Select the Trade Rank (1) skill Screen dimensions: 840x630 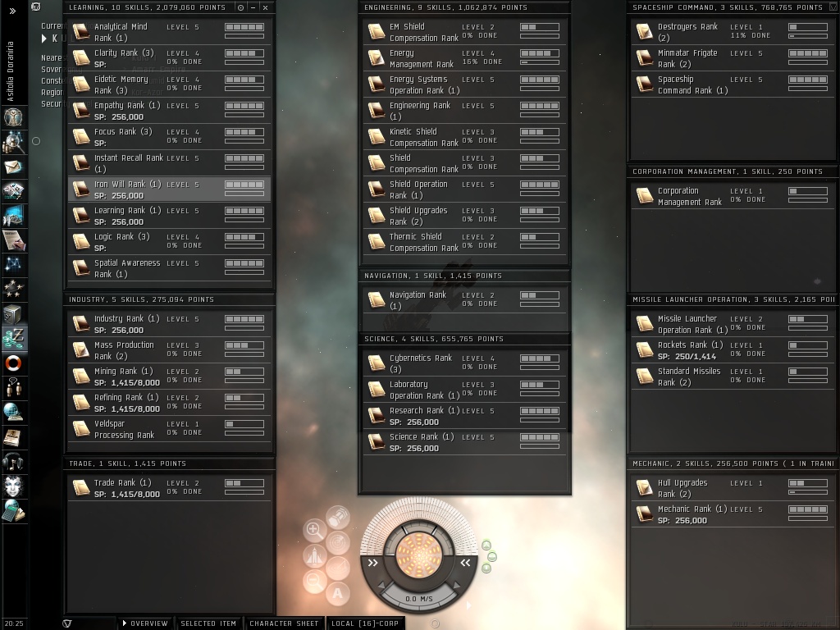pos(169,488)
